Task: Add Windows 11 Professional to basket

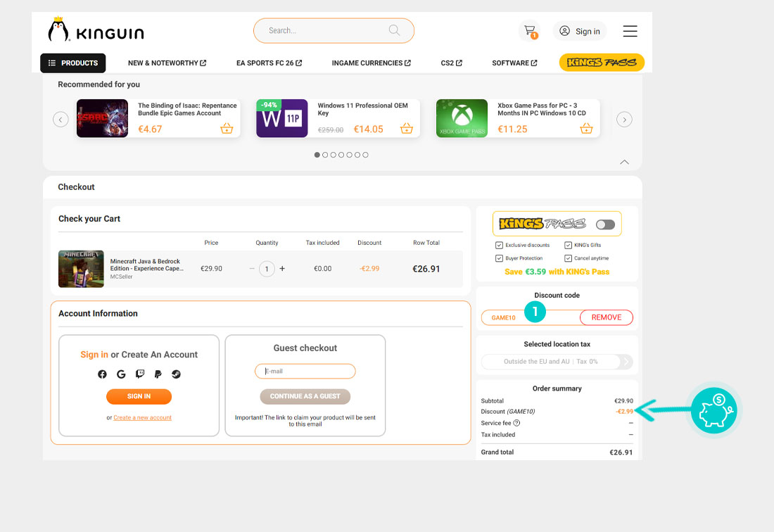Action: (406, 129)
